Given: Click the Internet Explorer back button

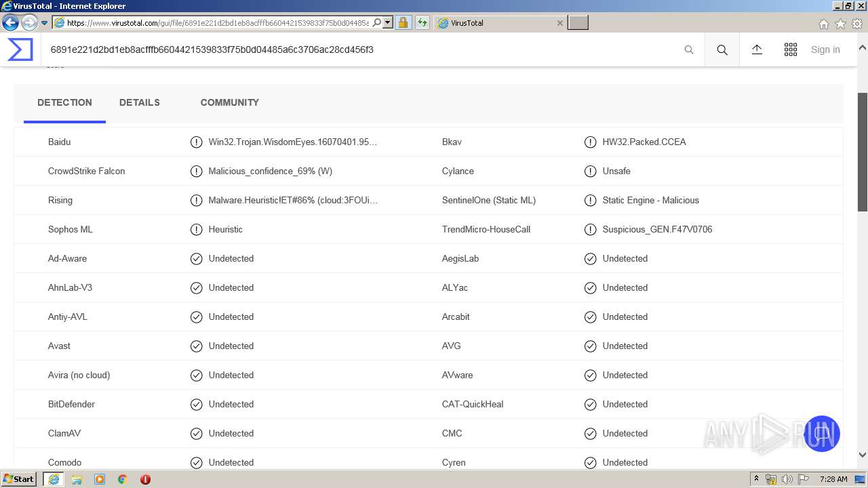Looking at the screenshot, I should pos(10,22).
